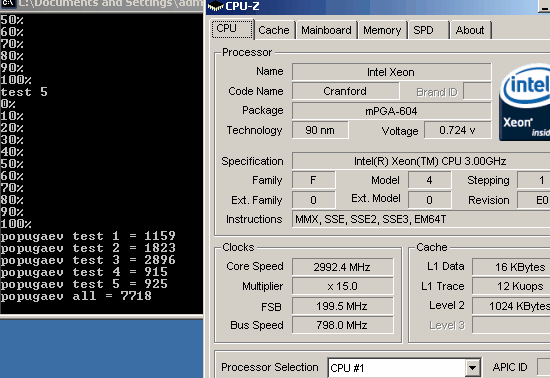
Task: Click the 'test 5' line in console
Action: [x=24, y=92]
